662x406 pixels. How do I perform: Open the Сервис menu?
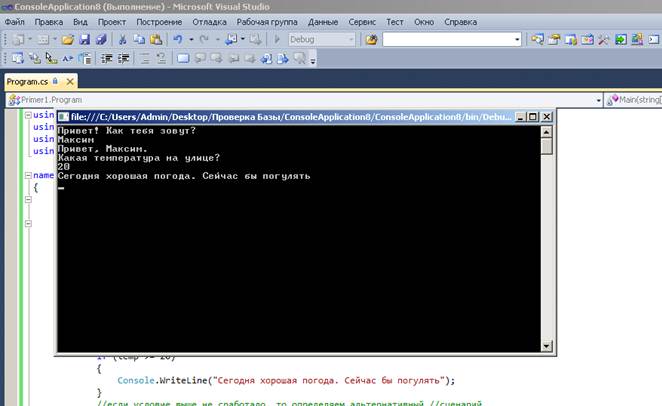[x=362, y=22]
